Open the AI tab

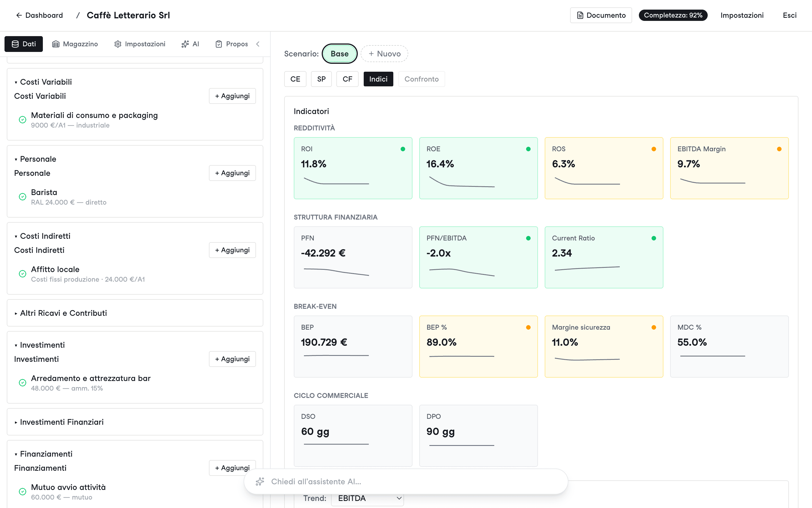[x=190, y=44]
